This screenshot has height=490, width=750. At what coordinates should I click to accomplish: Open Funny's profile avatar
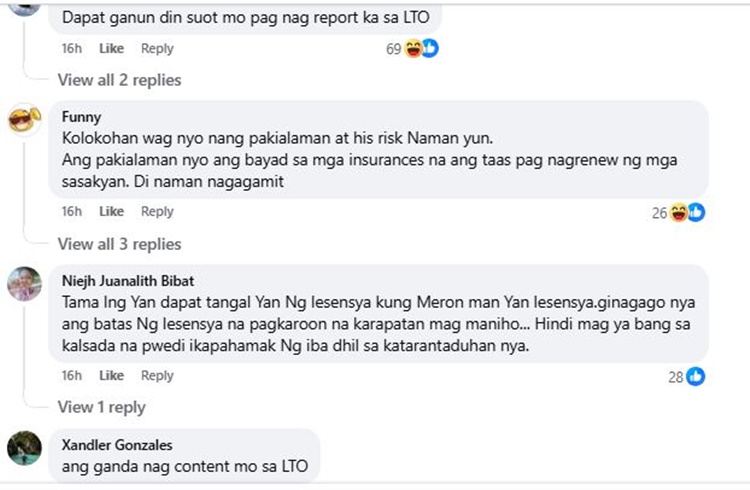click(24, 120)
